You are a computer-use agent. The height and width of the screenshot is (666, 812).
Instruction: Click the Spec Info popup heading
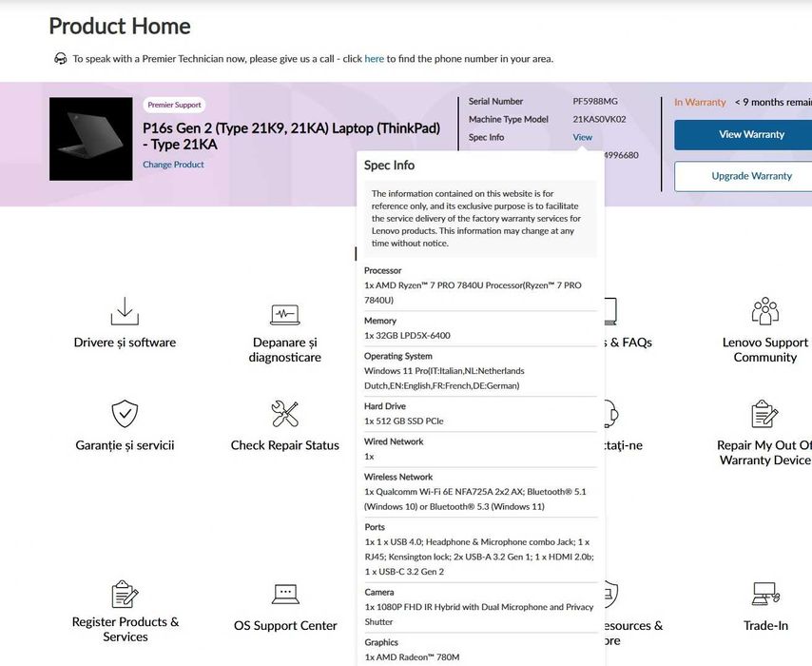pyautogui.click(x=389, y=166)
